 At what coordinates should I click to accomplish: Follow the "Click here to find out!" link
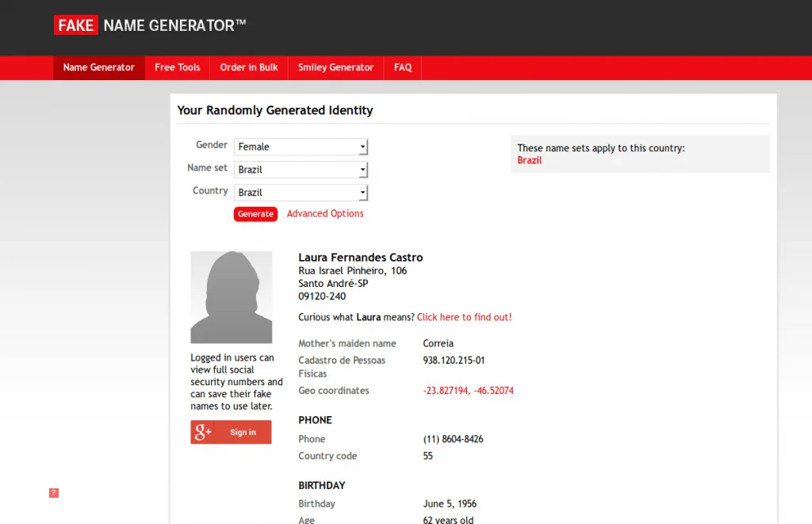coord(464,317)
